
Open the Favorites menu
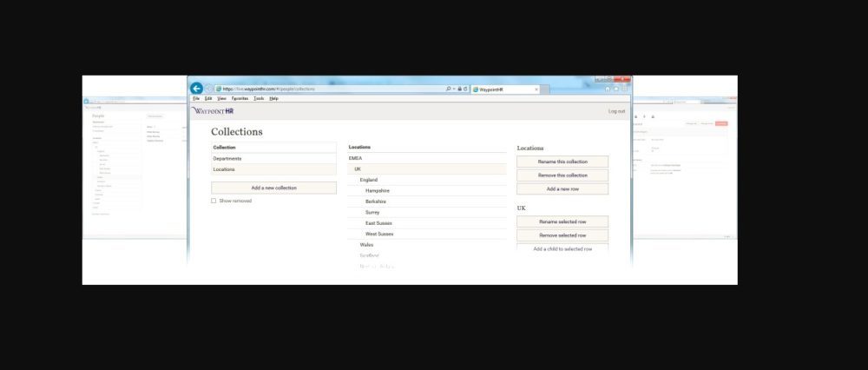(x=240, y=98)
